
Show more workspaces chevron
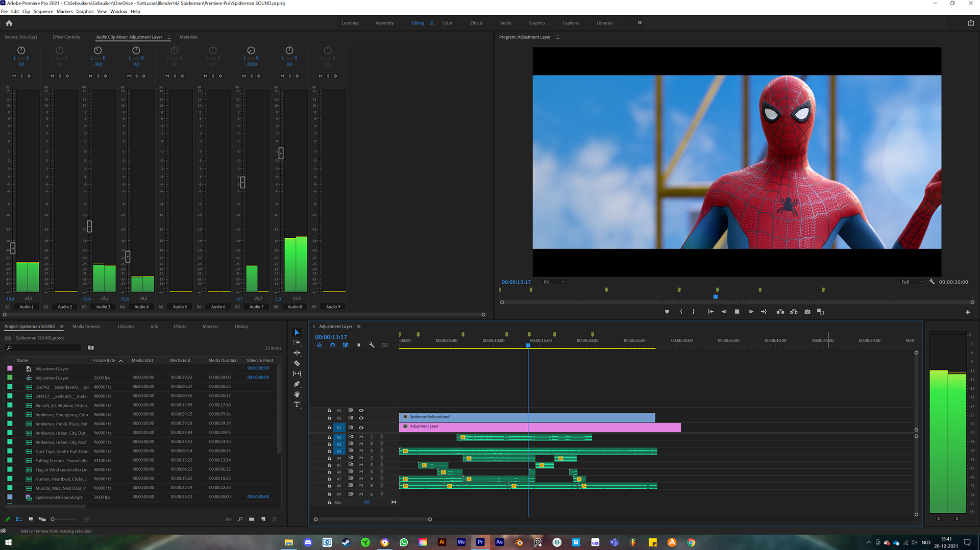click(x=640, y=22)
